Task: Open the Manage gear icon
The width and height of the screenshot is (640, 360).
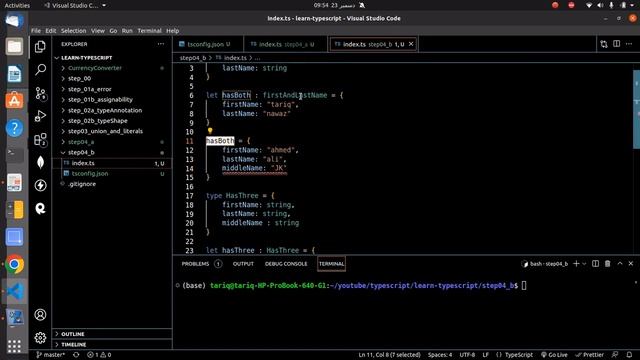Action: [x=40, y=338]
